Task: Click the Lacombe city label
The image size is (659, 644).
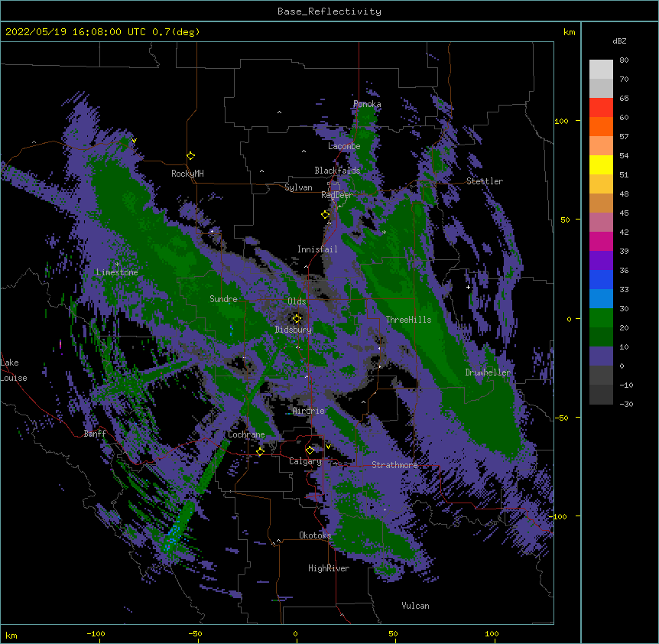Action: click(344, 146)
